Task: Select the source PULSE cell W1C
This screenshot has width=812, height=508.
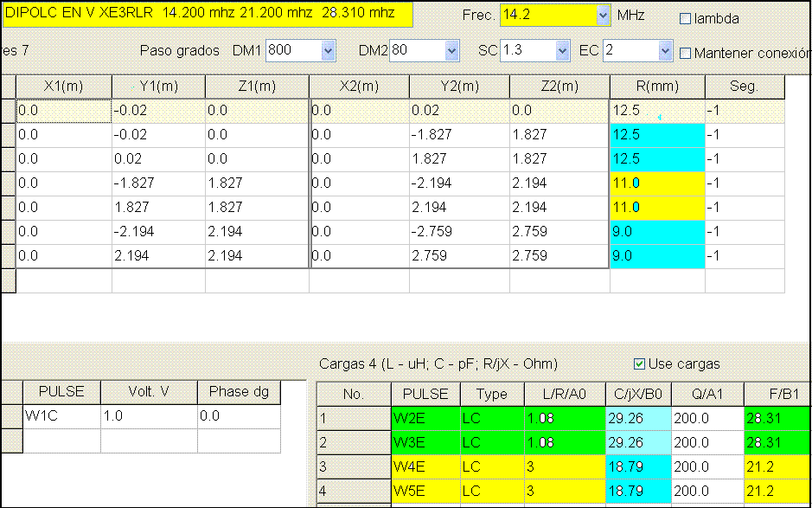Action: point(61,416)
